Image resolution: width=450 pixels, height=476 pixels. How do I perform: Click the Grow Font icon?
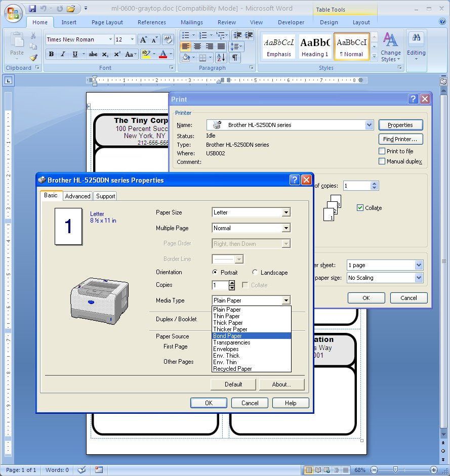tap(143, 39)
